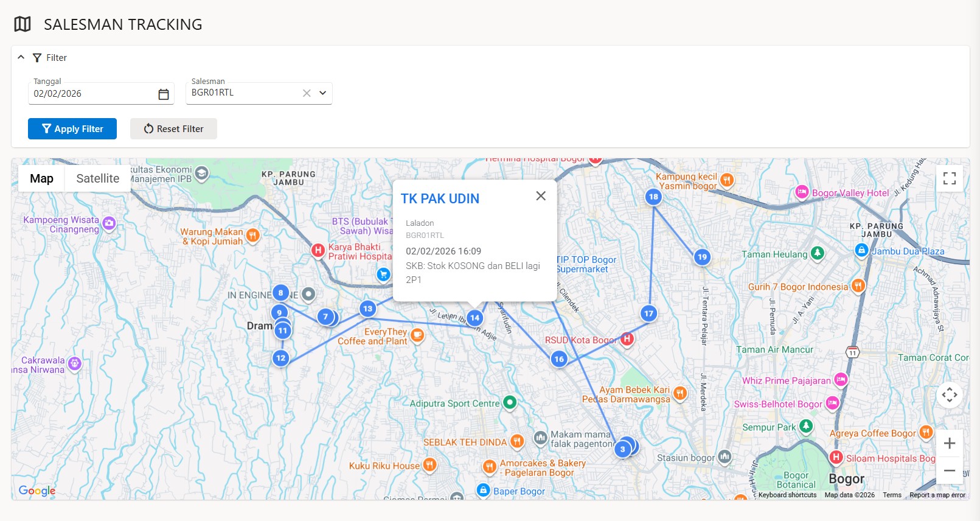This screenshot has width=980, height=521.
Task: Click Warung Makan & Kopi Jumiah icon
Action: [253, 235]
